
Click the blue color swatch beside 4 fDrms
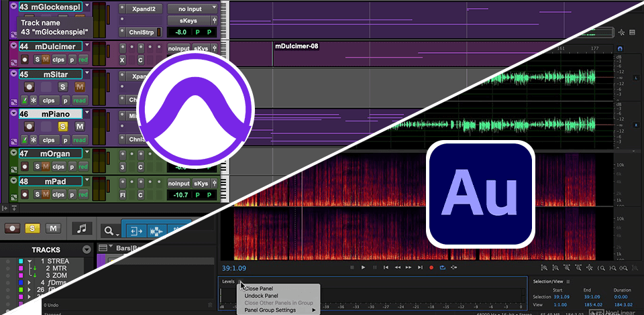[21, 283]
